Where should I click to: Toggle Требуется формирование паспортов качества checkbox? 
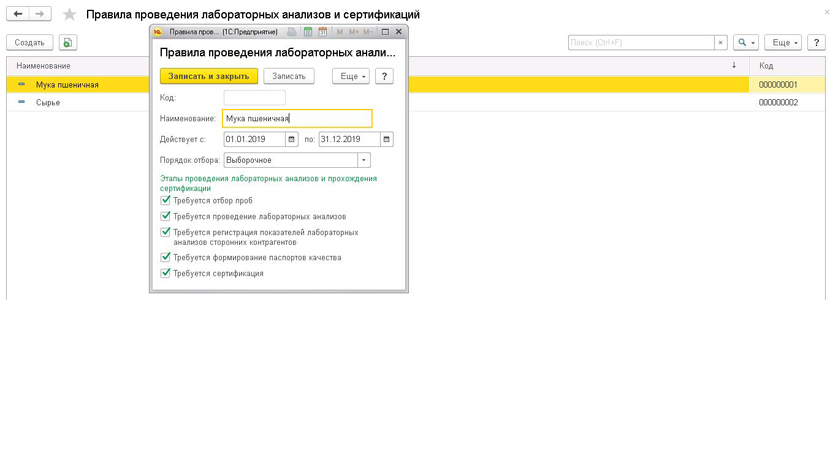[166, 257]
